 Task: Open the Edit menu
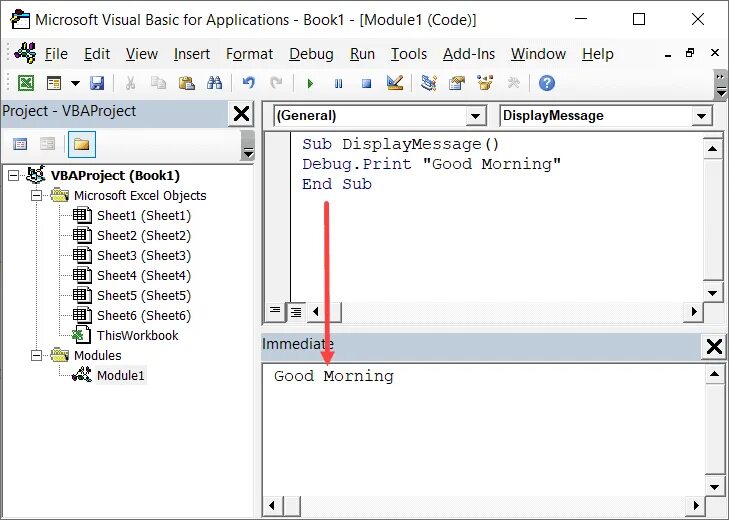[x=97, y=54]
